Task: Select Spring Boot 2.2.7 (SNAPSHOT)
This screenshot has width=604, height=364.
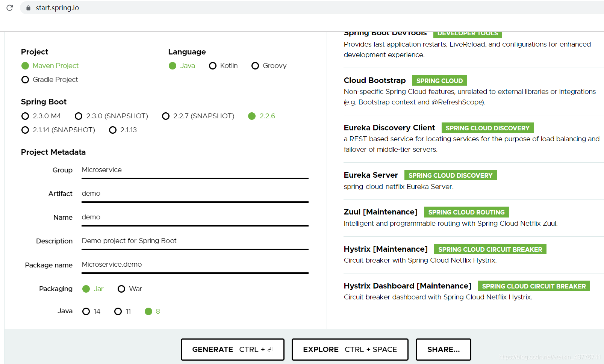Action: pyautogui.click(x=198, y=116)
